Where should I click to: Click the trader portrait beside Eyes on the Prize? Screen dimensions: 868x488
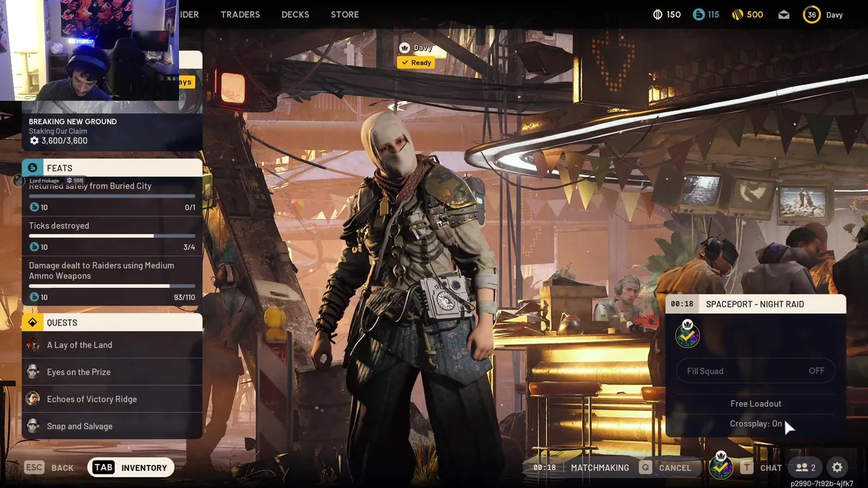click(x=33, y=371)
